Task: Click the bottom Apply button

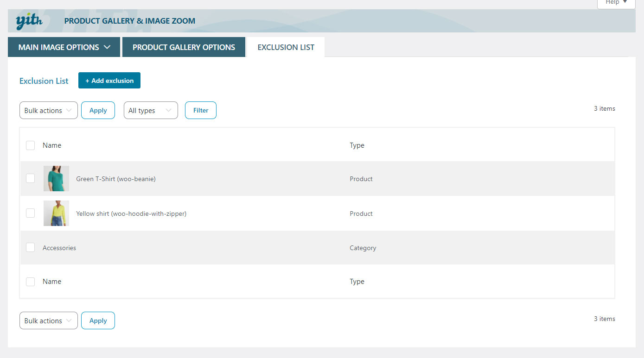Action: coord(98,320)
